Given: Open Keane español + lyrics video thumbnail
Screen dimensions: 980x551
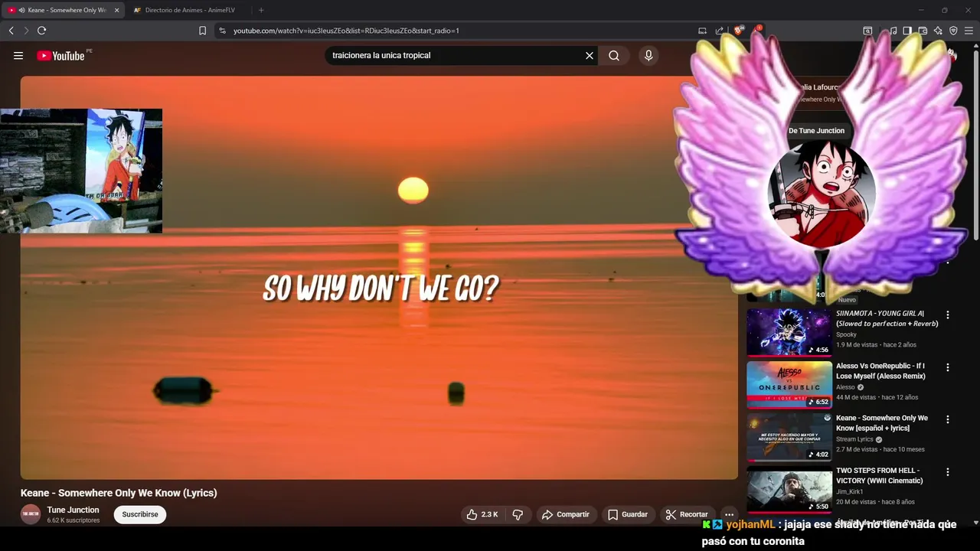Looking at the screenshot, I should 789,437.
